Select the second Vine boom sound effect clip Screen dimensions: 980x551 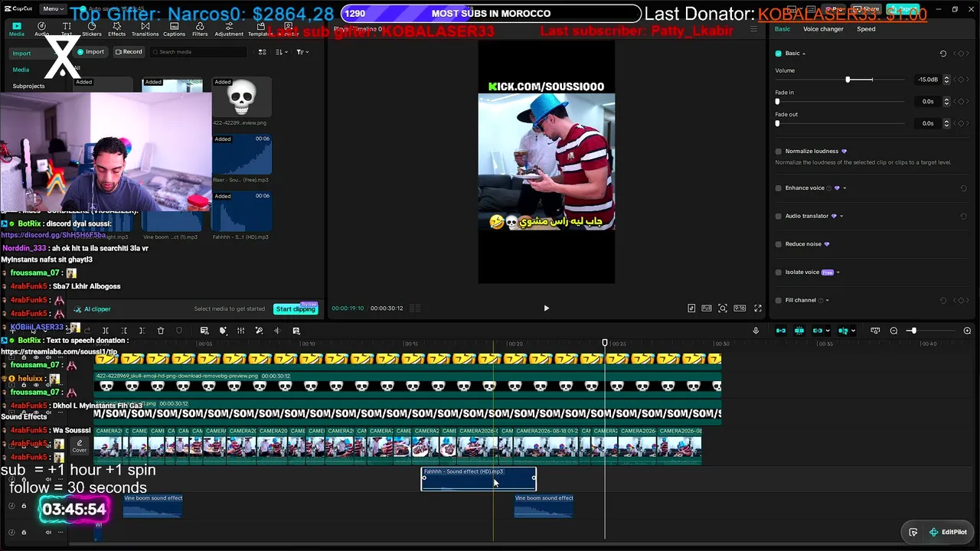(x=544, y=506)
